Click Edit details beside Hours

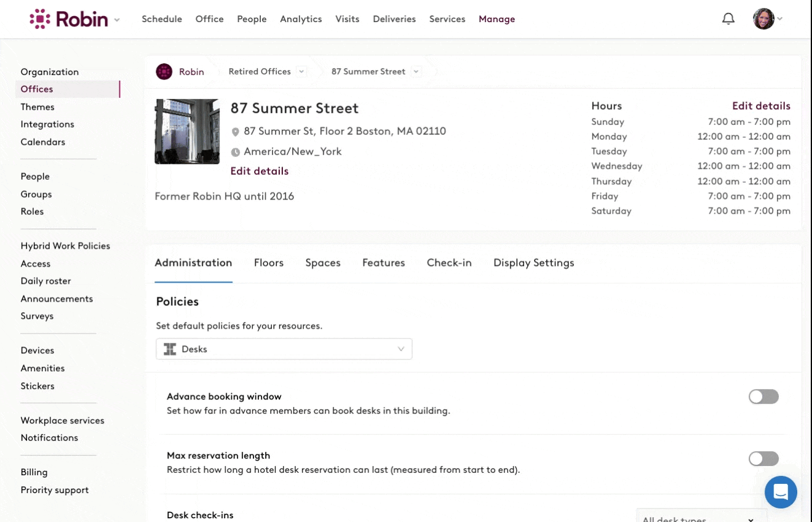tap(761, 106)
